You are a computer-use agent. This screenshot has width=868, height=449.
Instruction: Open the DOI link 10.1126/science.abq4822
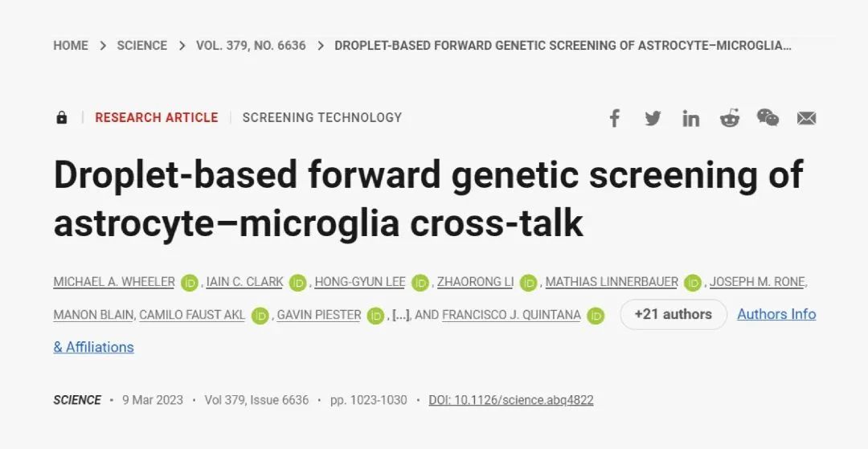tap(511, 400)
